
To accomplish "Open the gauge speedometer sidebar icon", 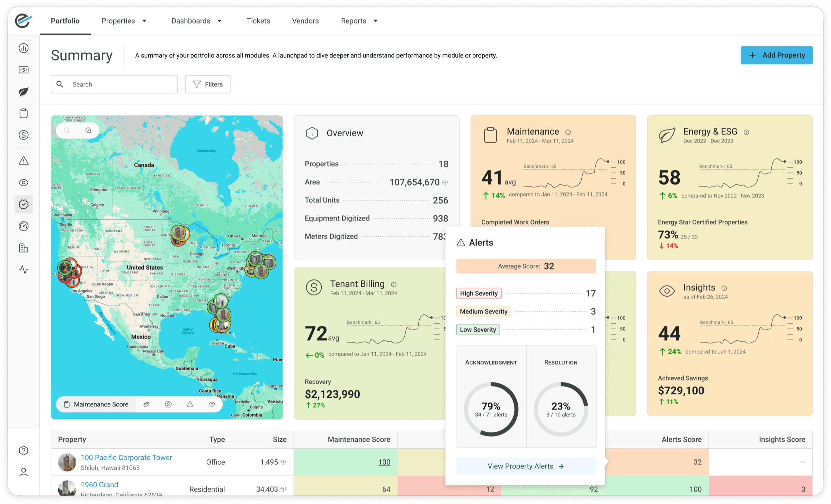I will [x=24, y=226].
